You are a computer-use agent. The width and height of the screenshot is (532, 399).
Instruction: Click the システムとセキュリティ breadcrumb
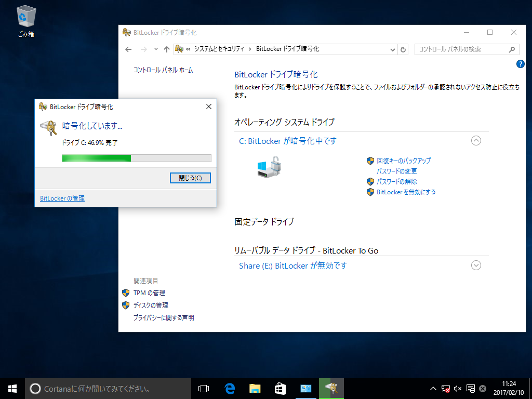point(219,49)
